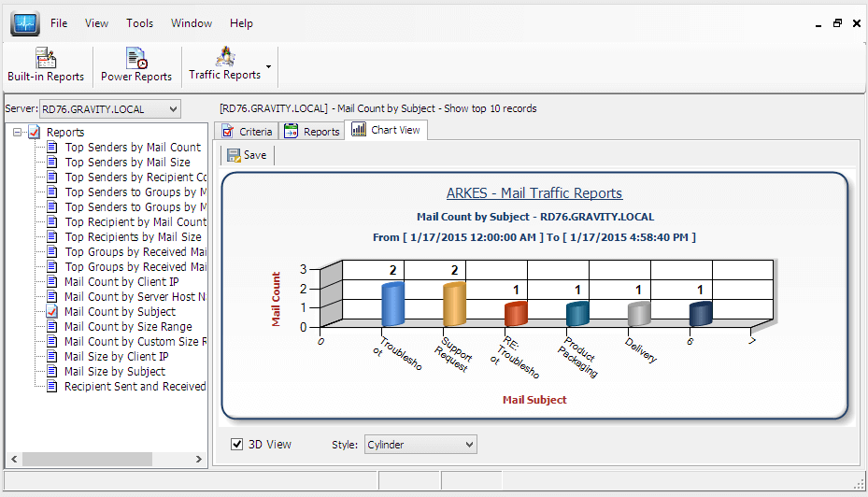868x497 pixels.
Task: Collapse the Reports tree node
Action: pos(19,133)
